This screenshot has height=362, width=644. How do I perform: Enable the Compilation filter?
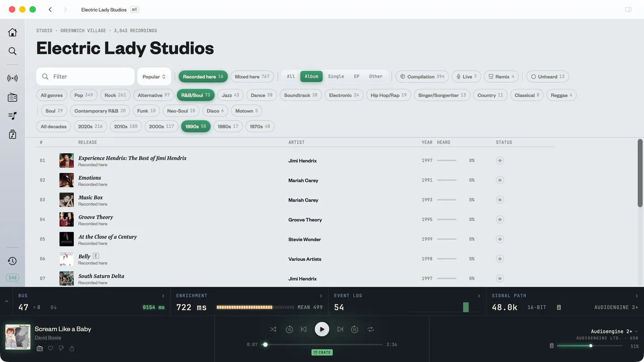pos(422,76)
